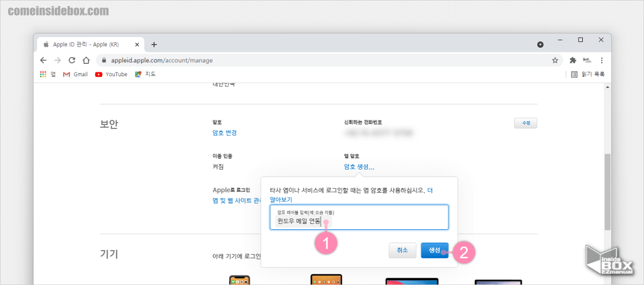This screenshot has height=285, width=644.
Task: Reload the Apple ID page
Action: pos(71,60)
